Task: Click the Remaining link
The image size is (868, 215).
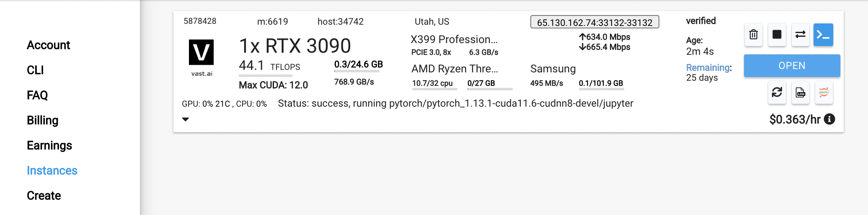Action: click(708, 68)
